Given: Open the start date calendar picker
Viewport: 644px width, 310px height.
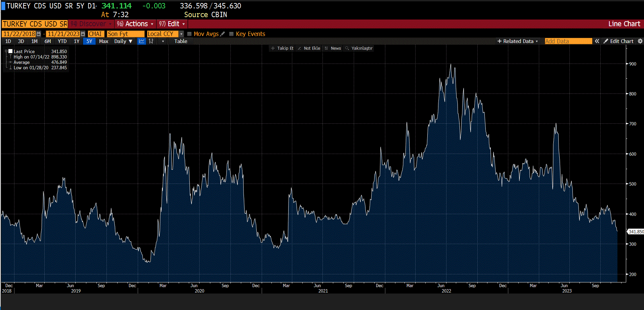Looking at the screenshot, I should (39, 34).
